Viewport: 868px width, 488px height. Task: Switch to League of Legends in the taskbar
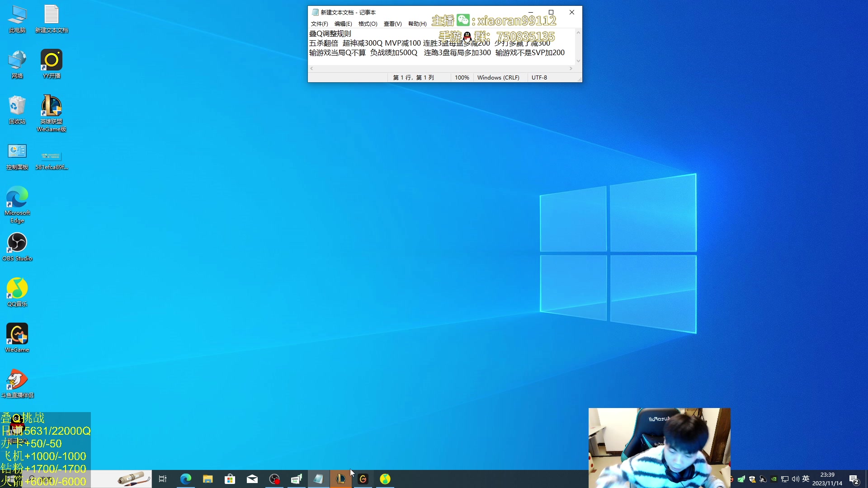click(x=340, y=479)
